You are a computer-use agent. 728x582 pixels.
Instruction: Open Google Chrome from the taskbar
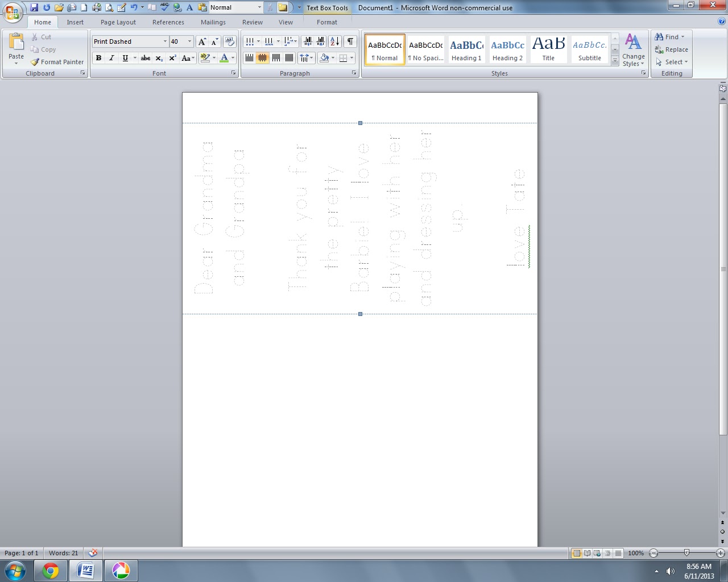[x=51, y=571]
